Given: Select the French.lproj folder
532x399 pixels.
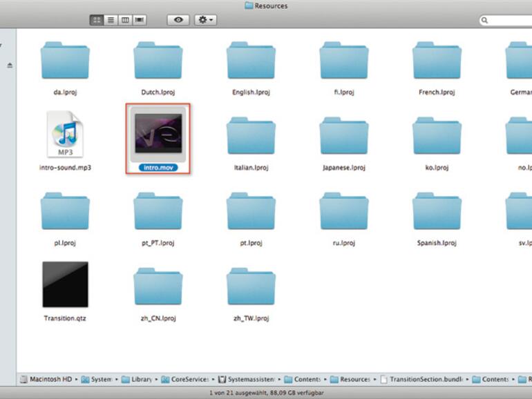Looking at the screenshot, I should [x=437, y=60].
